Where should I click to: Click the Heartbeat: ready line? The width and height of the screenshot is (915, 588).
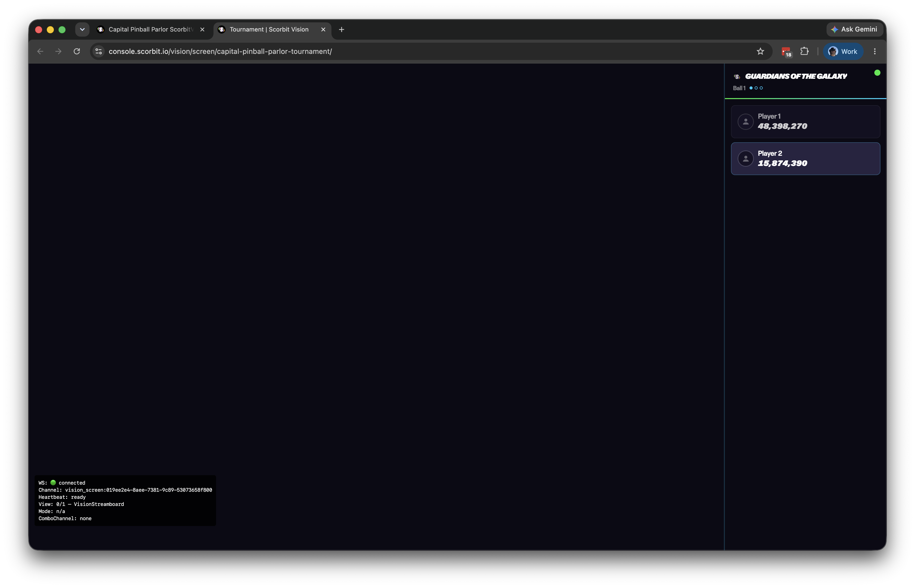pyautogui.click(x=62, y=497)
